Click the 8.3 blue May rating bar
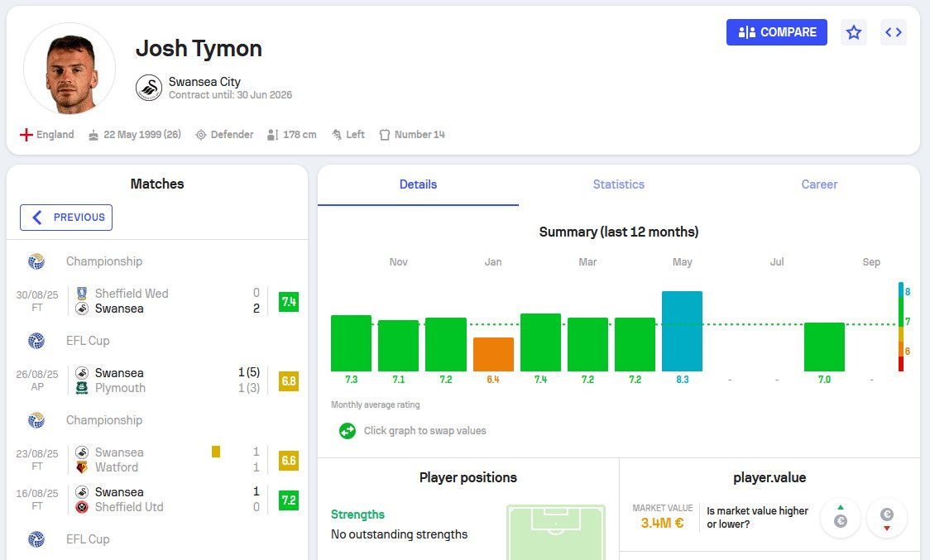 point(682,331)
